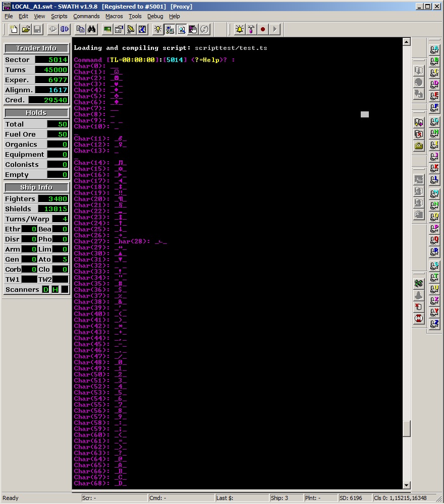This screenshot has height=504, width=444.
Task: Run script slot K icon
Action: click(x=434, y=168)
